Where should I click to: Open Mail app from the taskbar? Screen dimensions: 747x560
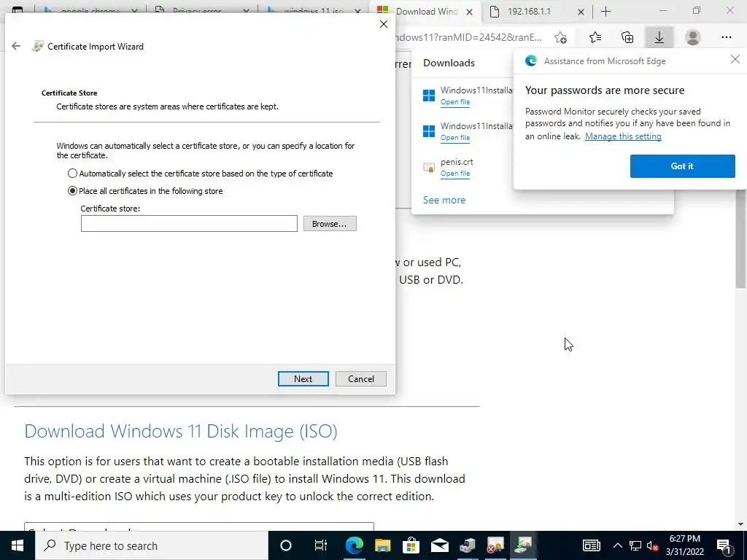[x=439, y=545]
